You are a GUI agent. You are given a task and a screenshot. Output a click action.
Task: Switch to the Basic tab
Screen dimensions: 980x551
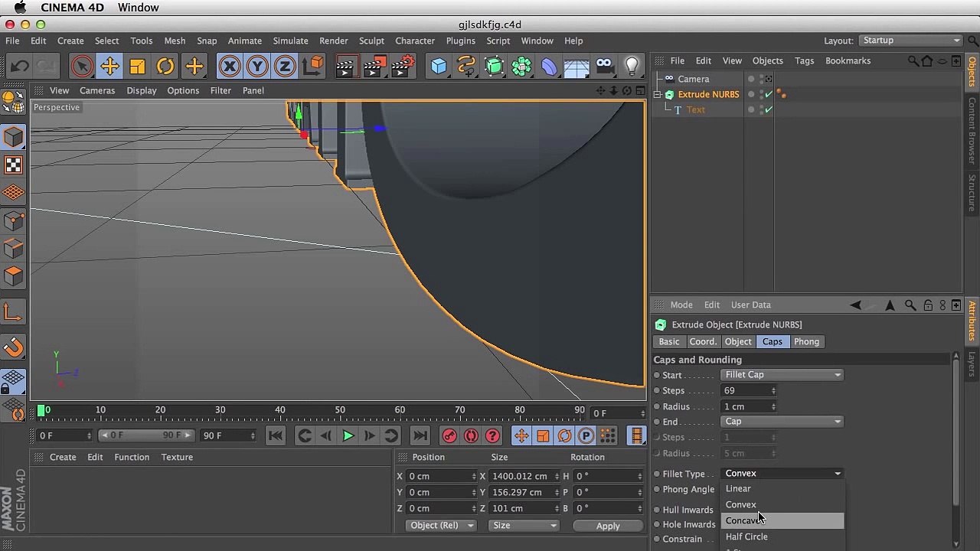point(669,342)
